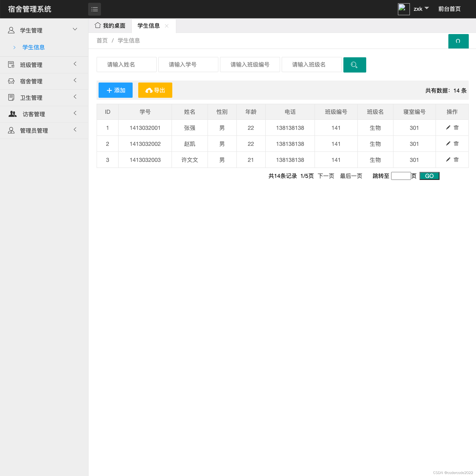This screenshot has height=476, width=476.
Task: Collapse the 学生管理 menu section
Action: tap(75, 29)
